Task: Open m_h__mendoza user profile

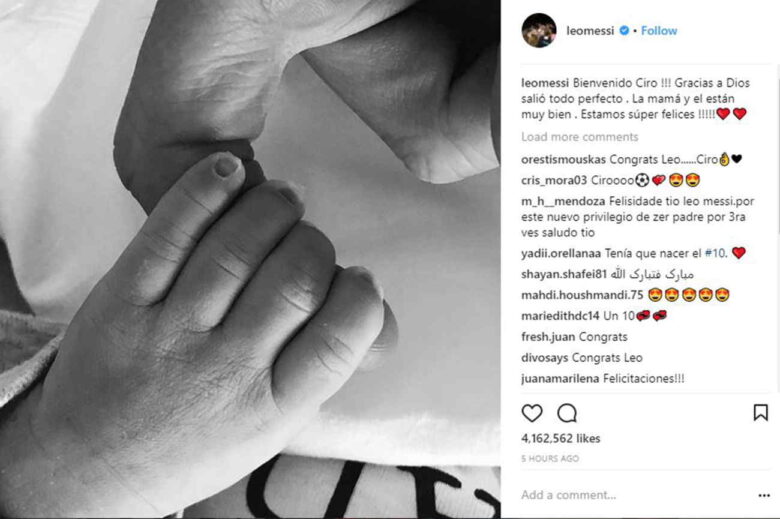Action: (x=563, y=202)
